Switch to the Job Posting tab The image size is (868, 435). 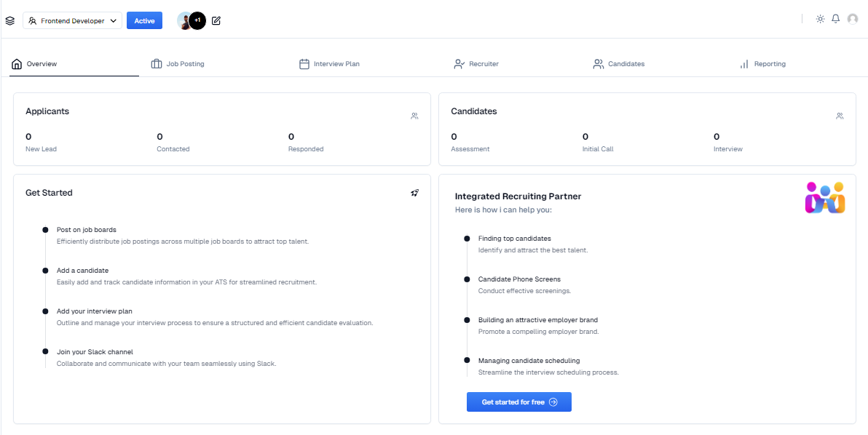point(178,64)
